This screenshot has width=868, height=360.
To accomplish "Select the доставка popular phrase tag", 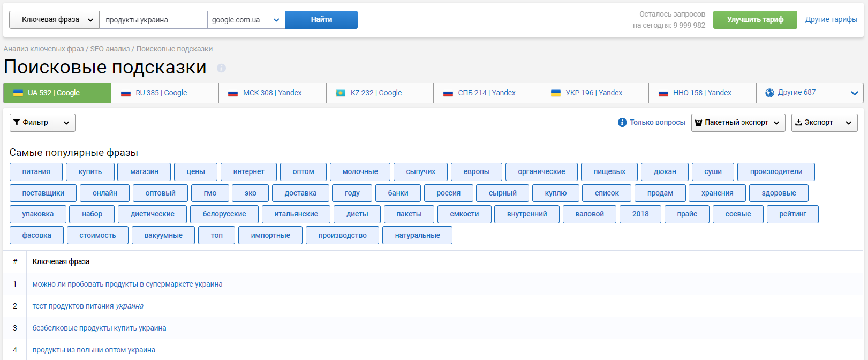I will (x=300, y=193).
